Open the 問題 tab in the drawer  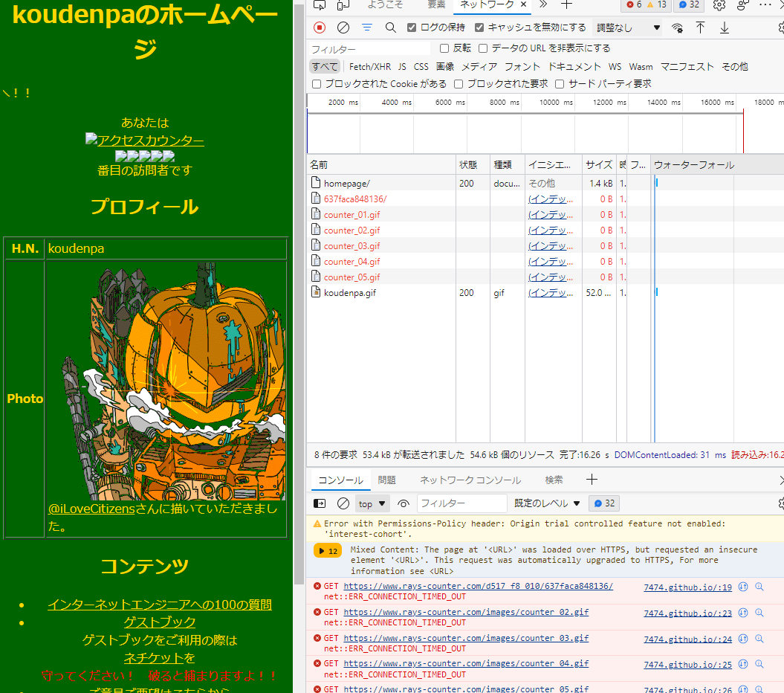point(387,480)
